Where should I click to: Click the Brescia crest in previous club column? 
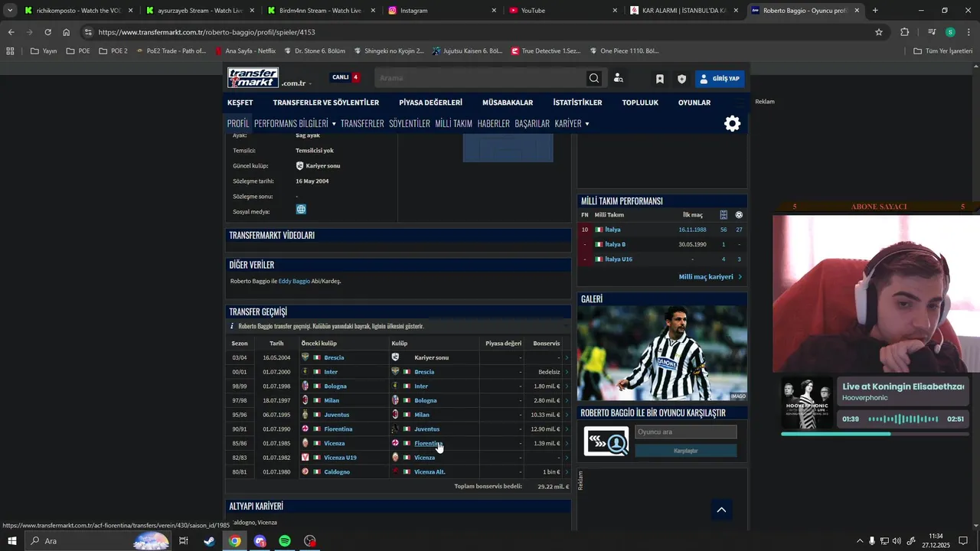tap(305, 357)
